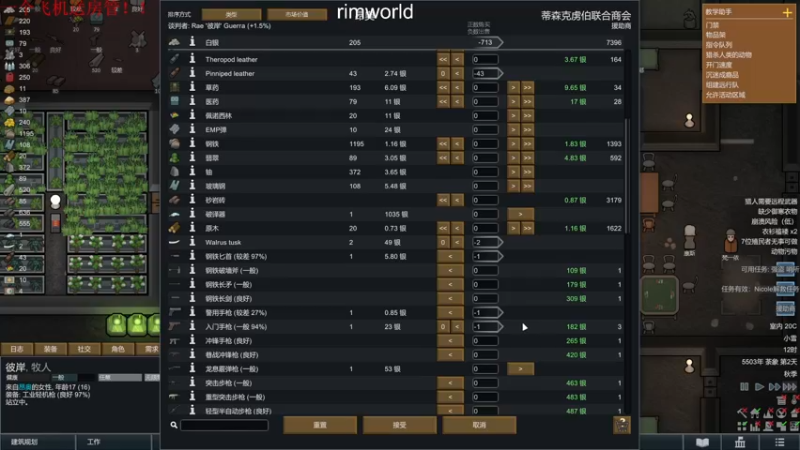The image size is (800, 450).
Task: Click >> button on 原木 row
Action: coord(527,228)
